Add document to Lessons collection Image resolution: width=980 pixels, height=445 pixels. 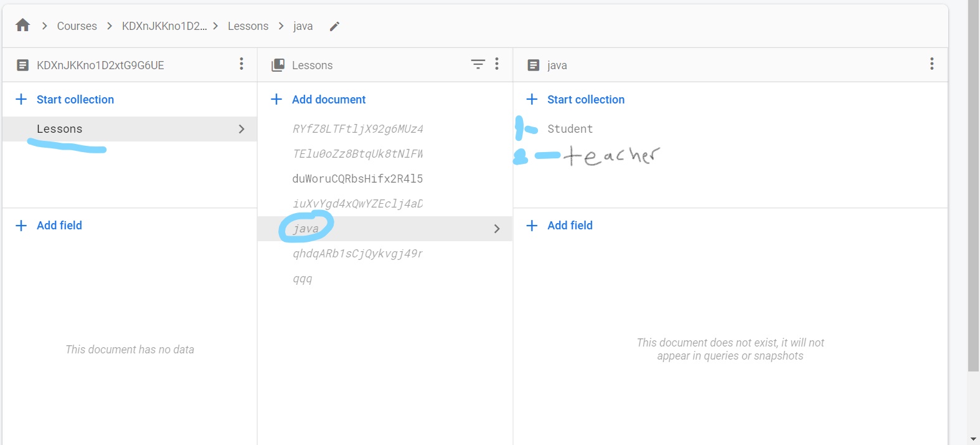[x=319, y=100]
